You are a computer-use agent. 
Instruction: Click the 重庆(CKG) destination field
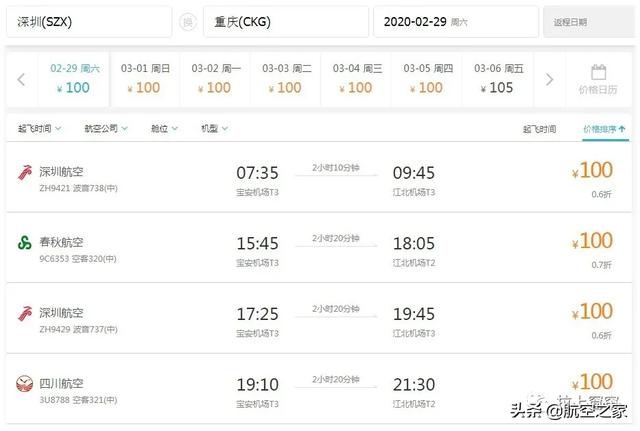(286, 22)
